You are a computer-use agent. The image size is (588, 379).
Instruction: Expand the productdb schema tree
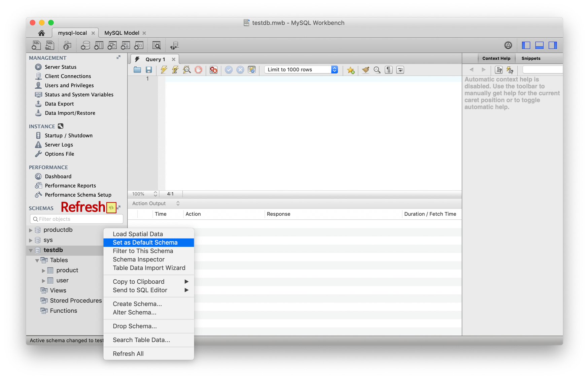(x=31, y=230)
